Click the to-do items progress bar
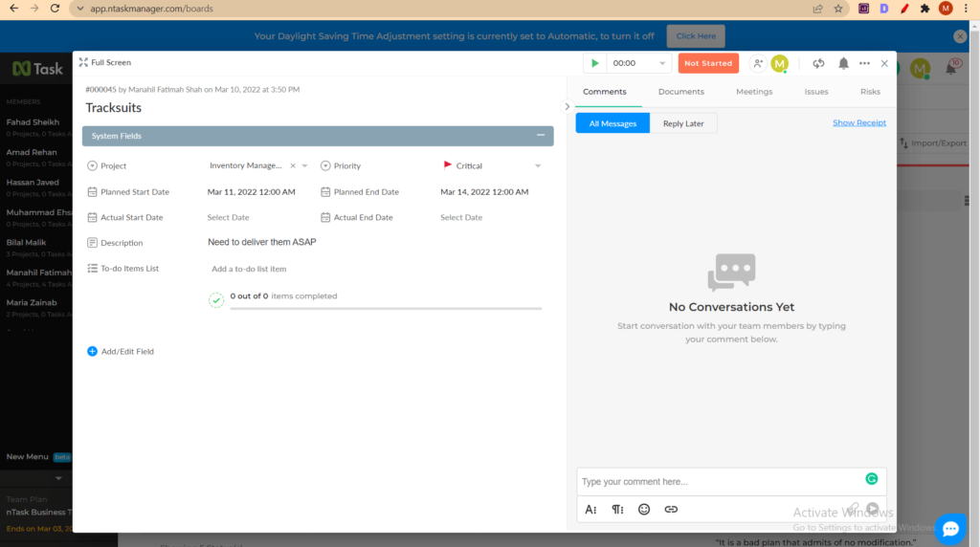The height and width of the screenshot is (547, 980). 386,309
